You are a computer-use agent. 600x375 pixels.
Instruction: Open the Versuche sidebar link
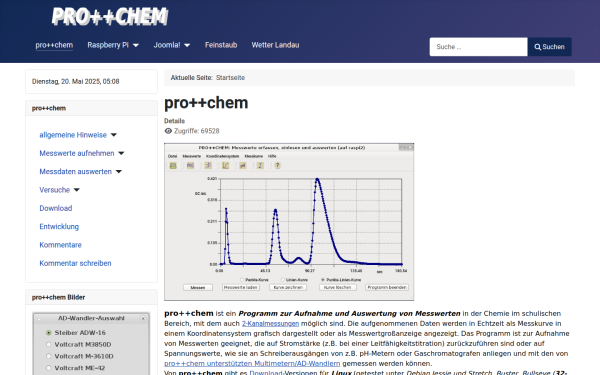[x=55, y=190]
